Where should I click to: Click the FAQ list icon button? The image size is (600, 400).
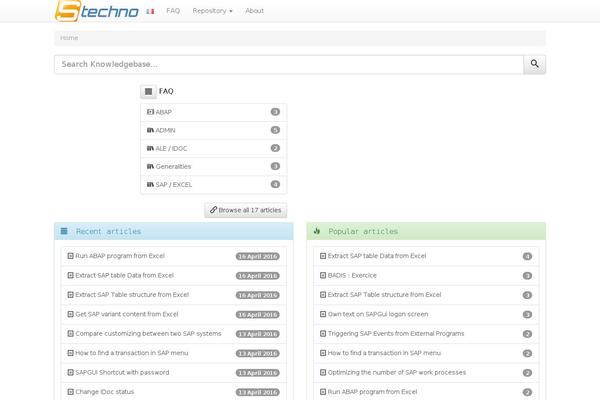148,91
